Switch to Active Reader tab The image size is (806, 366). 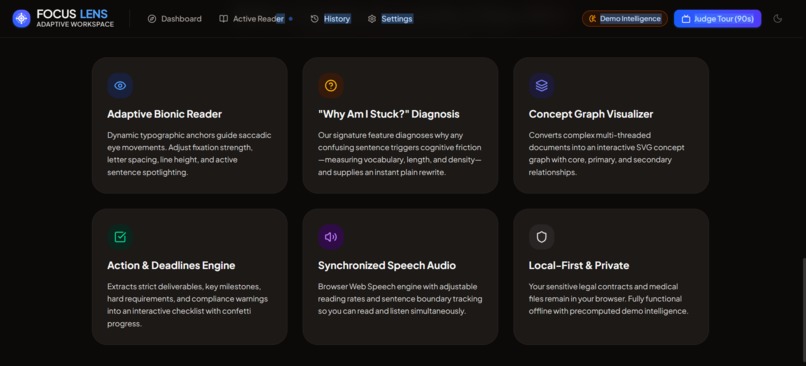(255, 19)
